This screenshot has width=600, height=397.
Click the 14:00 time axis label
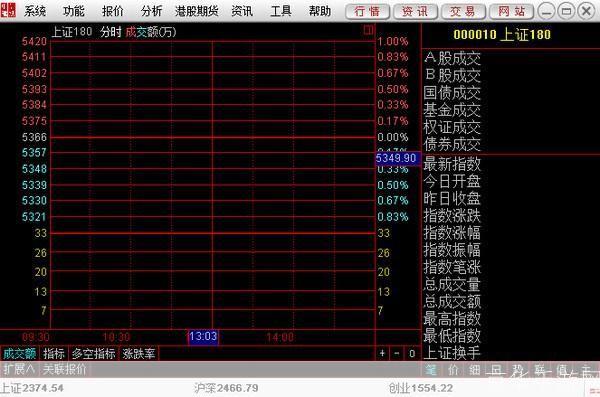(x=280, y=337)
